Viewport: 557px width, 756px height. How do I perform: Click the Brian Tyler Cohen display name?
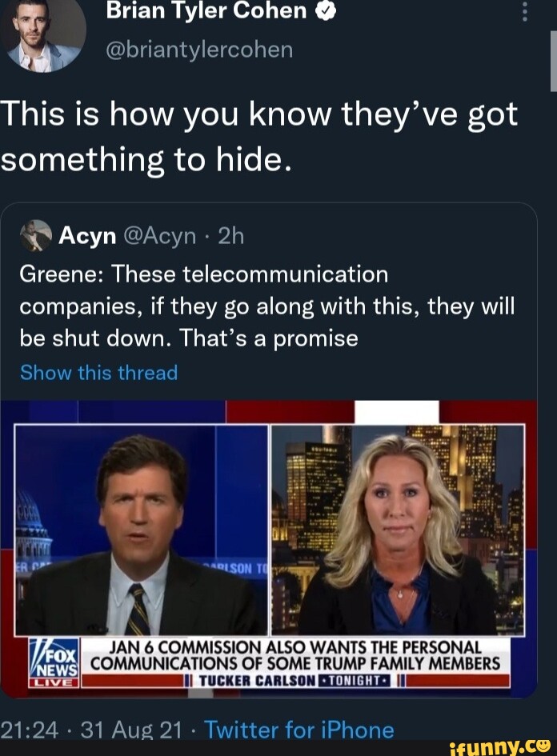(206, 10)
